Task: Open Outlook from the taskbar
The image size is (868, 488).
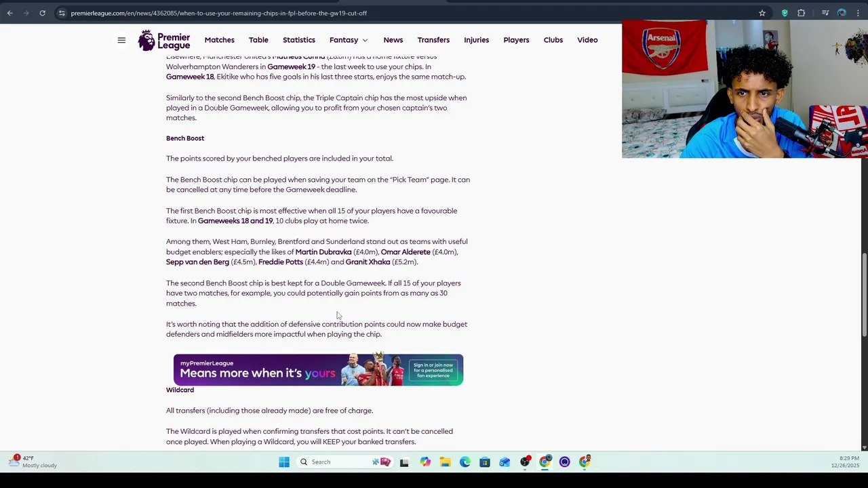Action: click(x=505, y=462)
